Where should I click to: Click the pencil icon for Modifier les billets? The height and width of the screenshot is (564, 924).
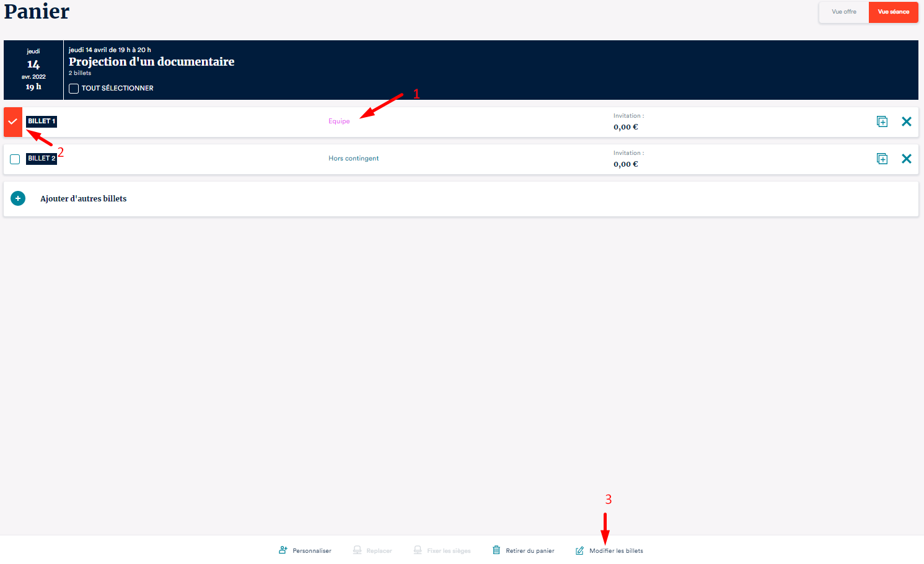579,550
